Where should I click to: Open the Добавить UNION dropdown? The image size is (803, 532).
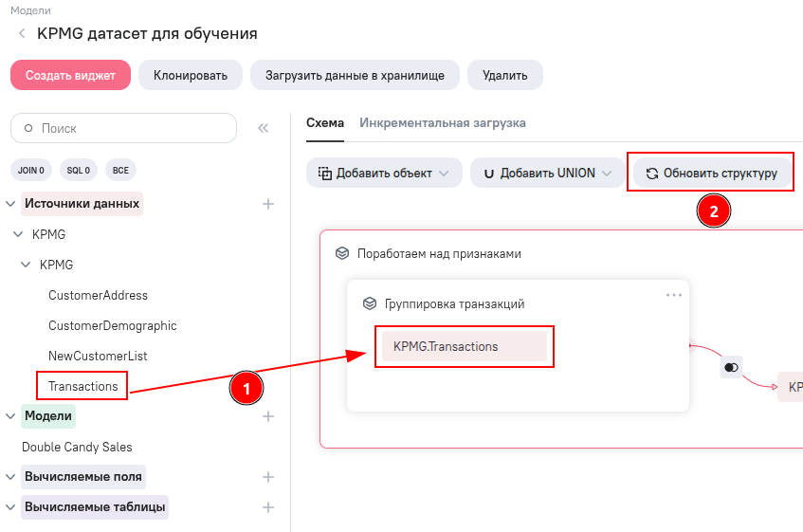tap(547, 174)
